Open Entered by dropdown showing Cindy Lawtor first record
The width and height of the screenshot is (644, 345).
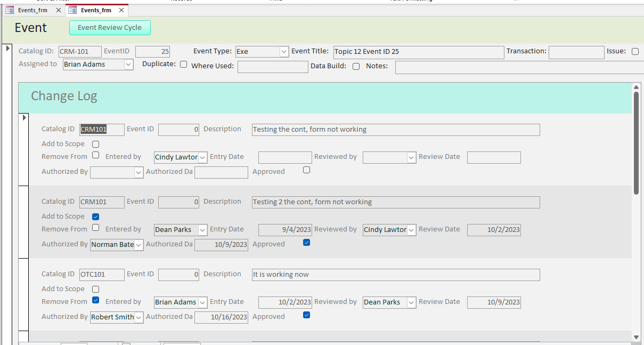tap(202, 157)
